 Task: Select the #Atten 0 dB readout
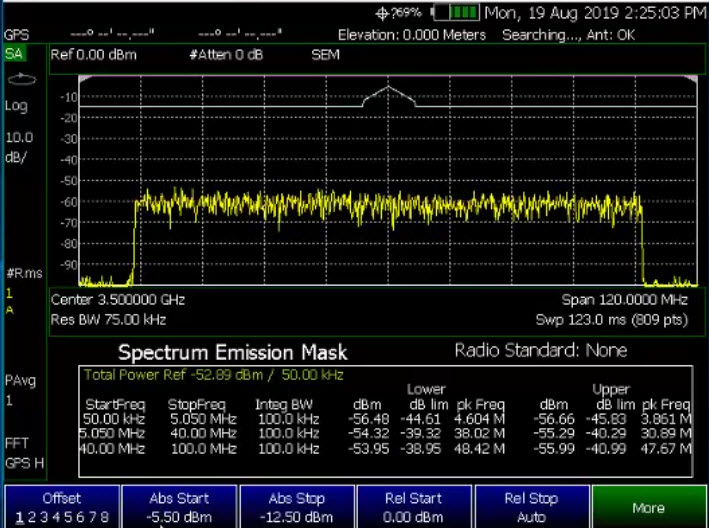coord(226,55)
